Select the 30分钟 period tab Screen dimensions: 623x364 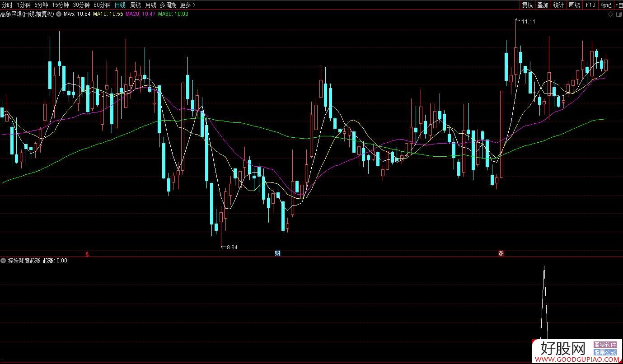click(x=81, y=5)
